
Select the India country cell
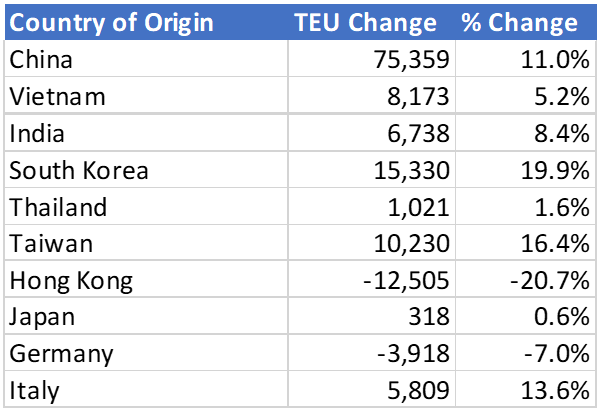tap(34, 134)
